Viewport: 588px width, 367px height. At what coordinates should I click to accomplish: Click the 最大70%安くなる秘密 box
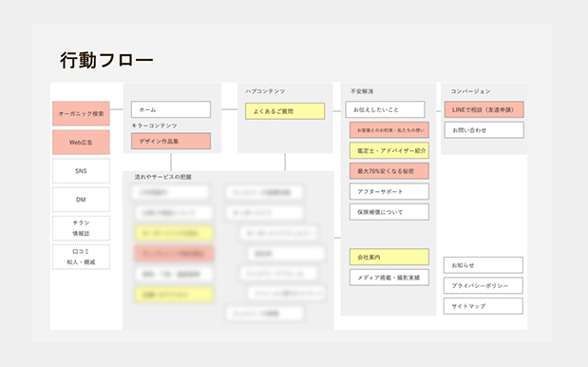pyautogui.click(x=389, y=171)
